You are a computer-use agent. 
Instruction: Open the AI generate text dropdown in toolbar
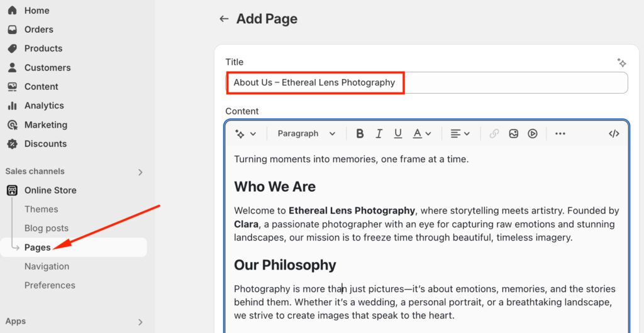tap(245, 134)
